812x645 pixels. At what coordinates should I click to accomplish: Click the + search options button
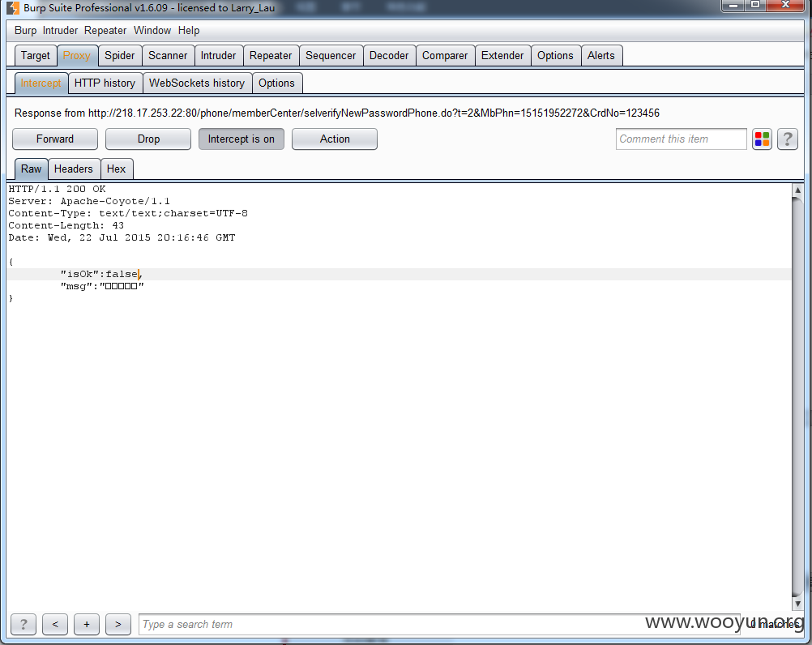(x=87, y=624)
